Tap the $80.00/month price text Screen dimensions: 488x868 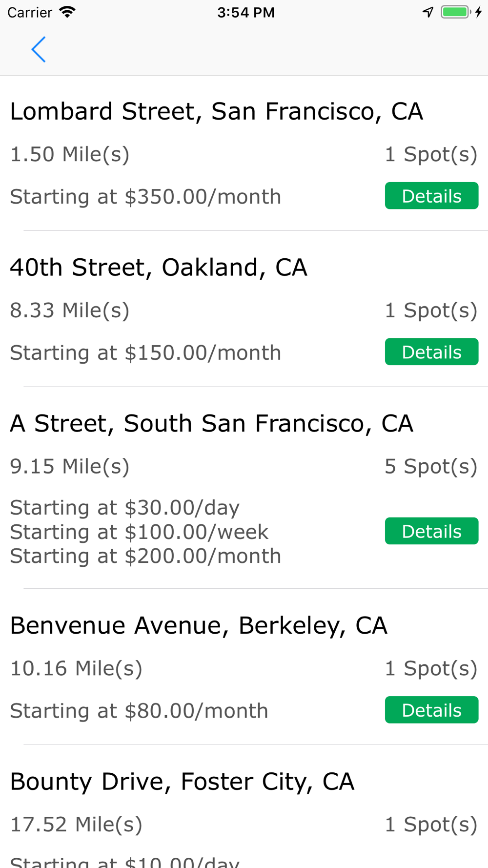click(139, 711)
